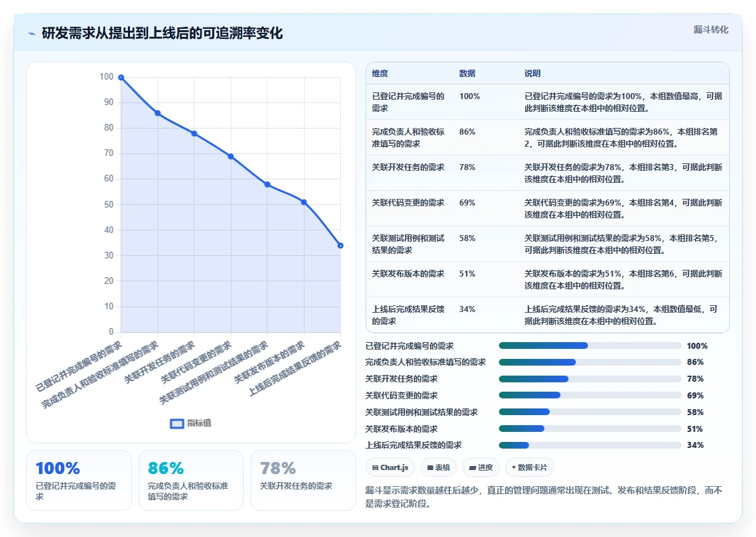The width and height of the screenshot is (756, 537).
Task: Click the 34% progress bar
Action: tap(590, 445)
